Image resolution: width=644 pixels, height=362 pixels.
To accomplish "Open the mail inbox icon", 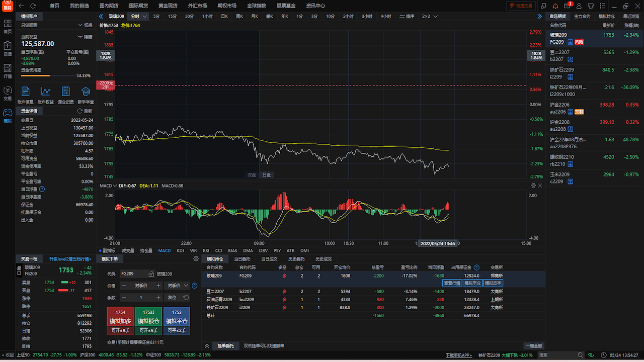I will [568, 6].
